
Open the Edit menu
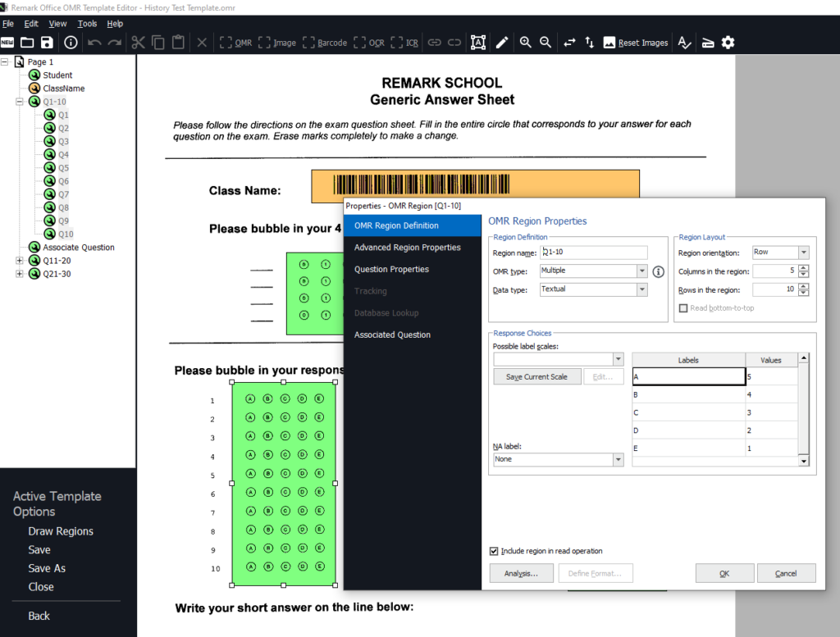click(31, 24)
